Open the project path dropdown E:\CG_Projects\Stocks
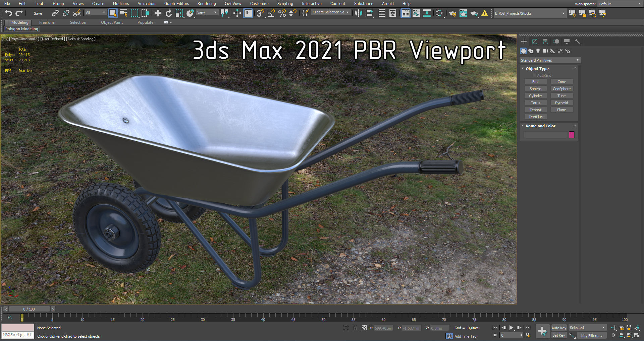Viewport: 644px width, 341px height. (x=529, y=13)
